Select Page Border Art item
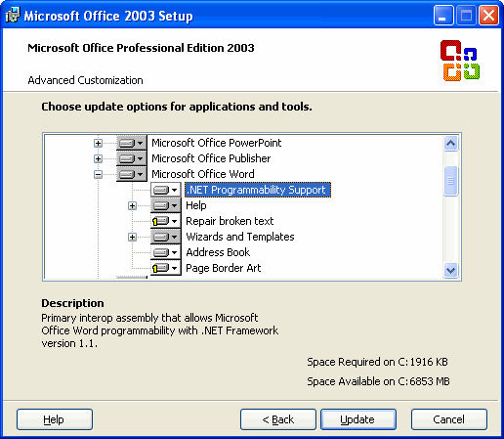Screen dimensions: 504x439 pos(224,268)
